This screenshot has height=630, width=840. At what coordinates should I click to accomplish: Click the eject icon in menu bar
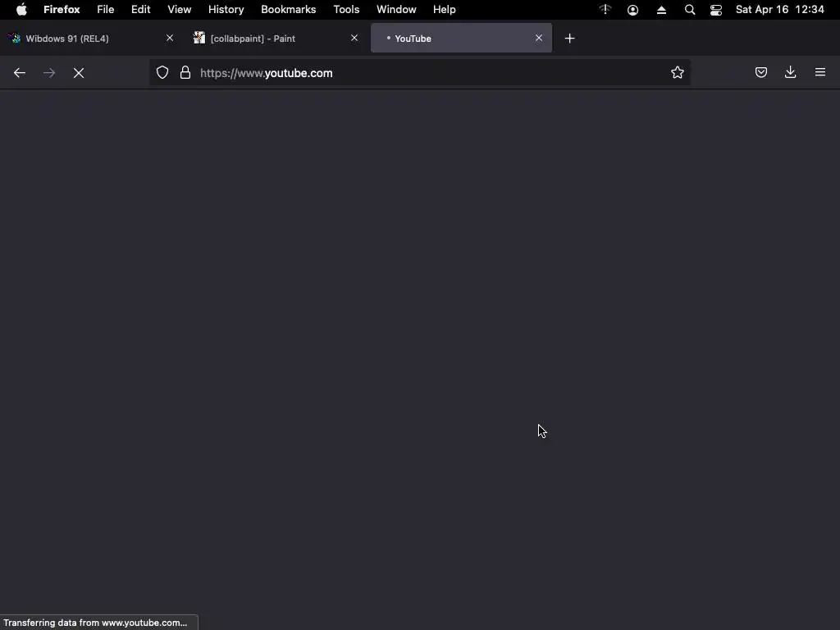coord(662,10)
